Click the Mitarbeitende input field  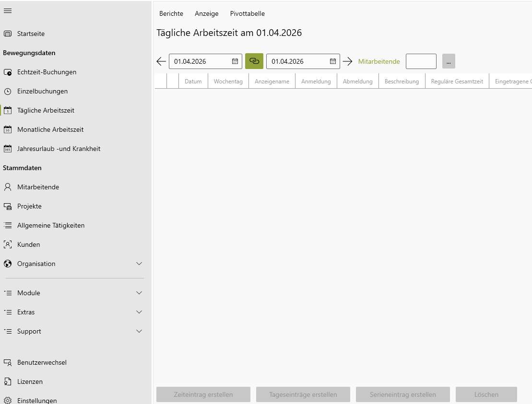421,61
